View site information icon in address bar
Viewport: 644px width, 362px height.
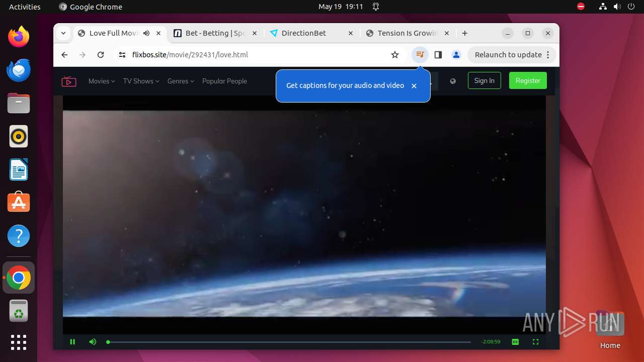pos(122,55)
